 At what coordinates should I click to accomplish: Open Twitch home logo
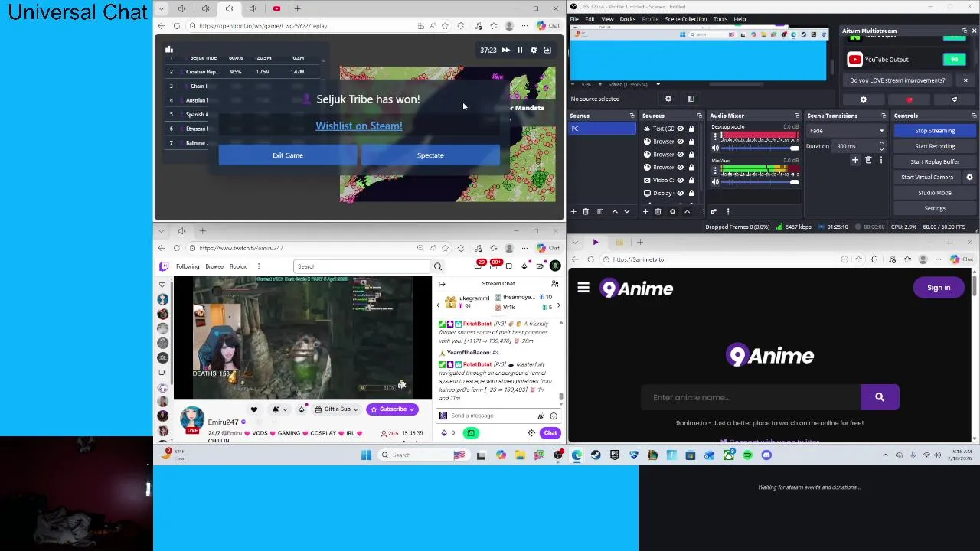tap(164, 266)
